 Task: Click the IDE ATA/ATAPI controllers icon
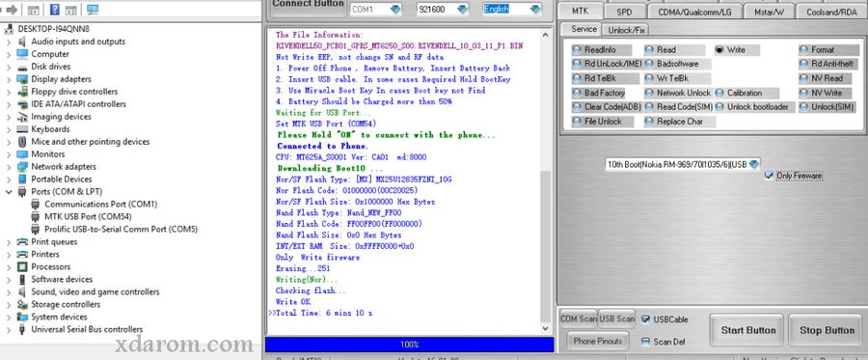pyautogui.click(x=22, y=104)
